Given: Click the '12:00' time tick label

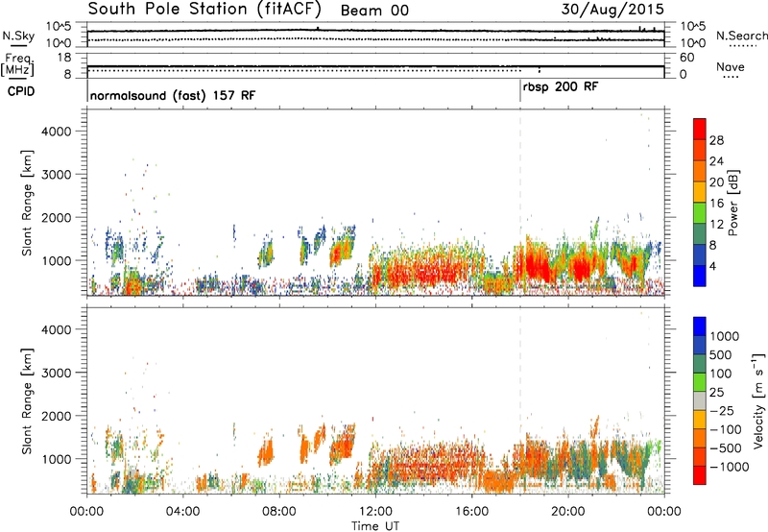Looking at the screenshot, I should (x=375, y=512).
